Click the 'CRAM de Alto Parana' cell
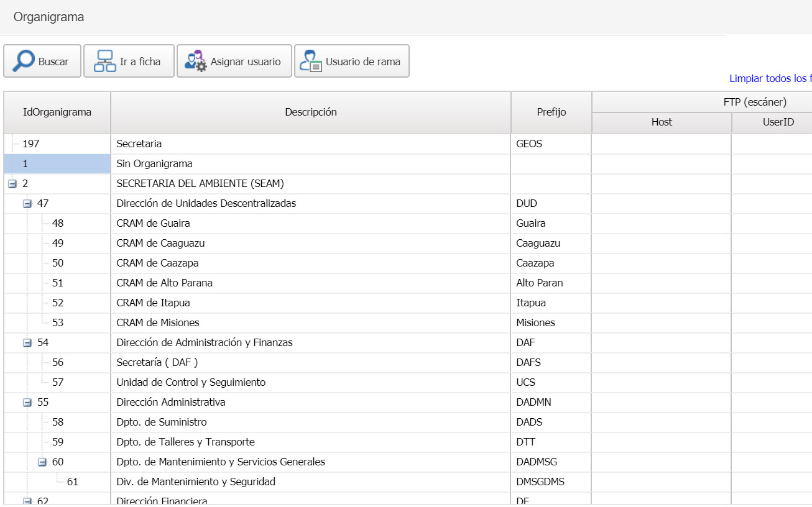 coord(311,283)
